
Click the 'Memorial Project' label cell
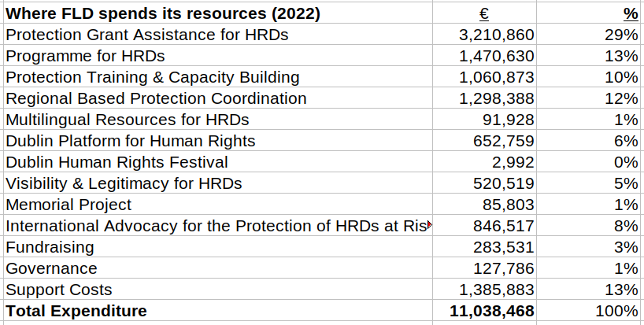[x=68, y=205]
